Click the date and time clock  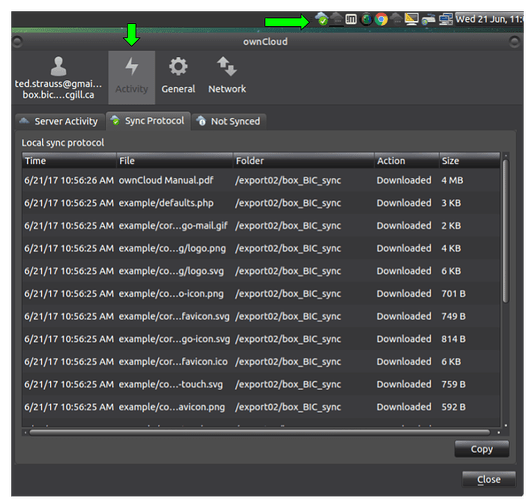click(489, 19)
